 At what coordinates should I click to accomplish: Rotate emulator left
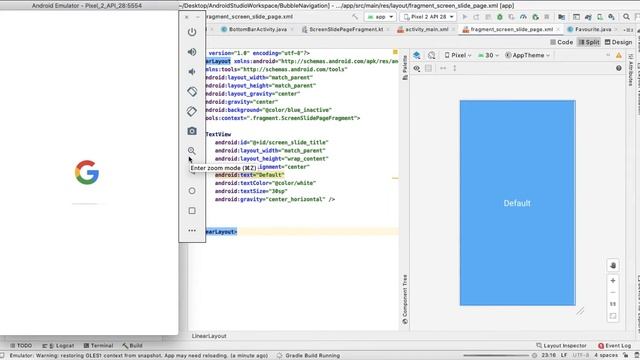click(192, 91)
